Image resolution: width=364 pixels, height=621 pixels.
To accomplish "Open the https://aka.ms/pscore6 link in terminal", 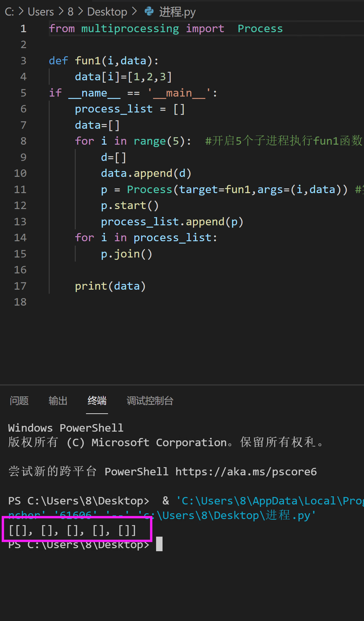I will [x=246, y=472].
